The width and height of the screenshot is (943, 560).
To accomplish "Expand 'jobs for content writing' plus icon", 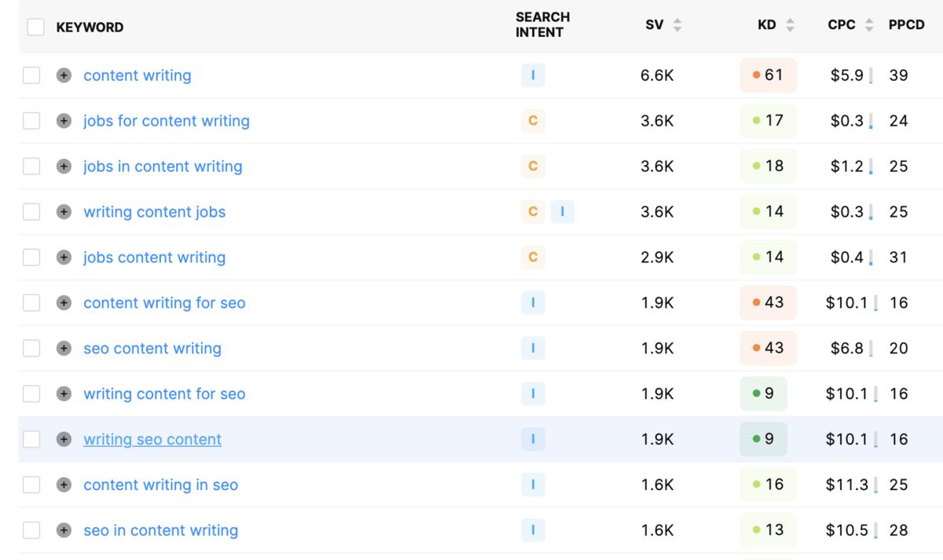I will click(x=64, y=121).
